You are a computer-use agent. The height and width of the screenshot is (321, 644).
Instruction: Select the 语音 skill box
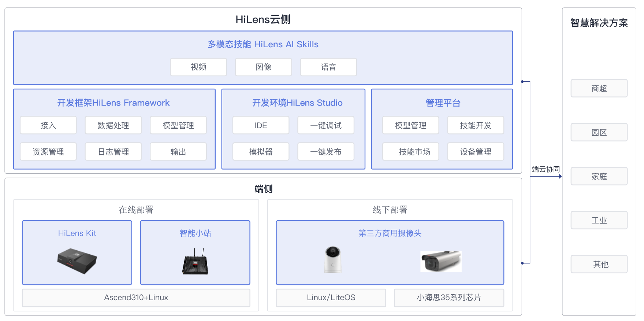coord(328,67)
